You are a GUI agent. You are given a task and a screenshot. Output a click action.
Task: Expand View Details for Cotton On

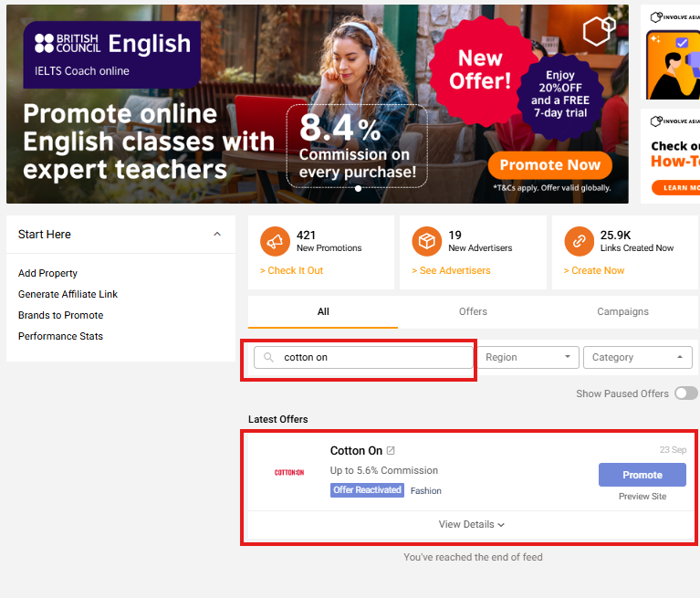(472, 524)
